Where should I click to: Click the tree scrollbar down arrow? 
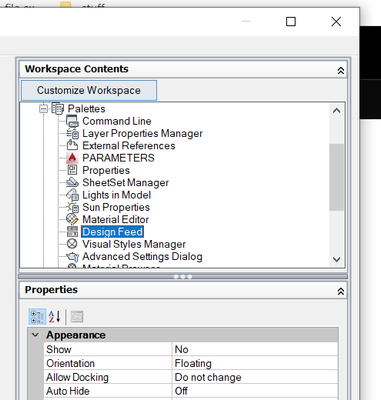[337, 259]
